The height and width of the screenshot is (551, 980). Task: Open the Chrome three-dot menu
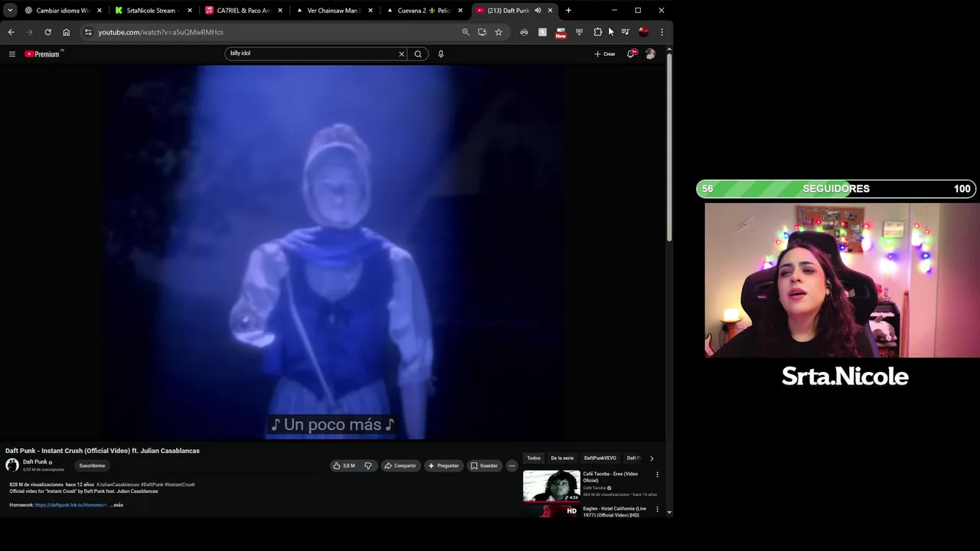coord(661,32)
